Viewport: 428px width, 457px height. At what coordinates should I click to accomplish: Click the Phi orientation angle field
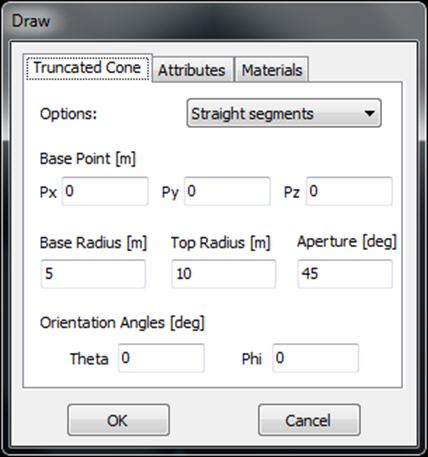(x=316, y=358)
